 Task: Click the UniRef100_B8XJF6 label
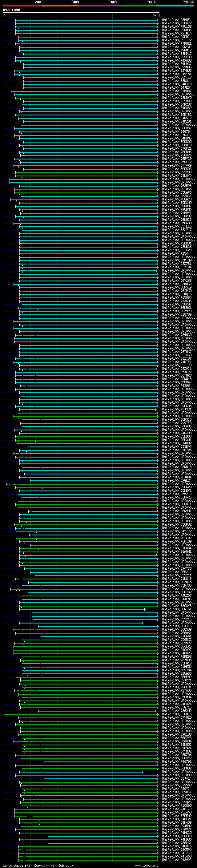[176, 626]
